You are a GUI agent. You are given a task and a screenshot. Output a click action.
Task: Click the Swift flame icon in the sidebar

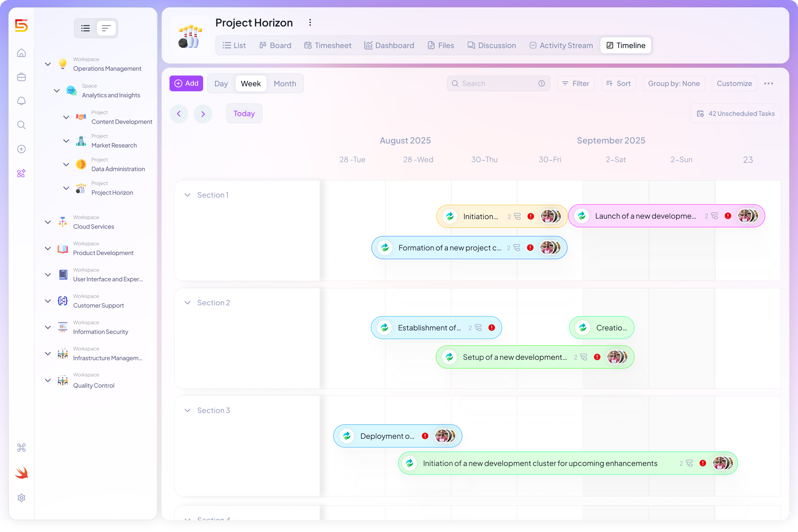click(21, 473)
